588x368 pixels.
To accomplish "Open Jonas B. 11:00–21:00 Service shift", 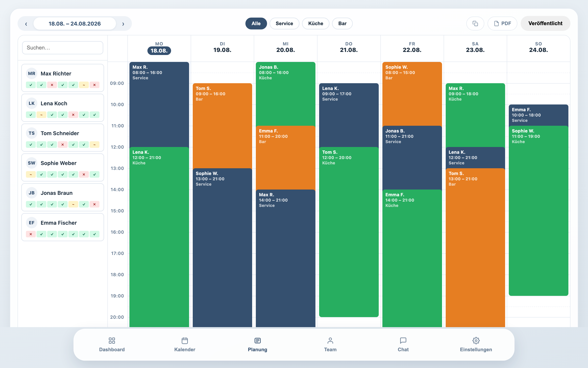I will pos(412,158).
